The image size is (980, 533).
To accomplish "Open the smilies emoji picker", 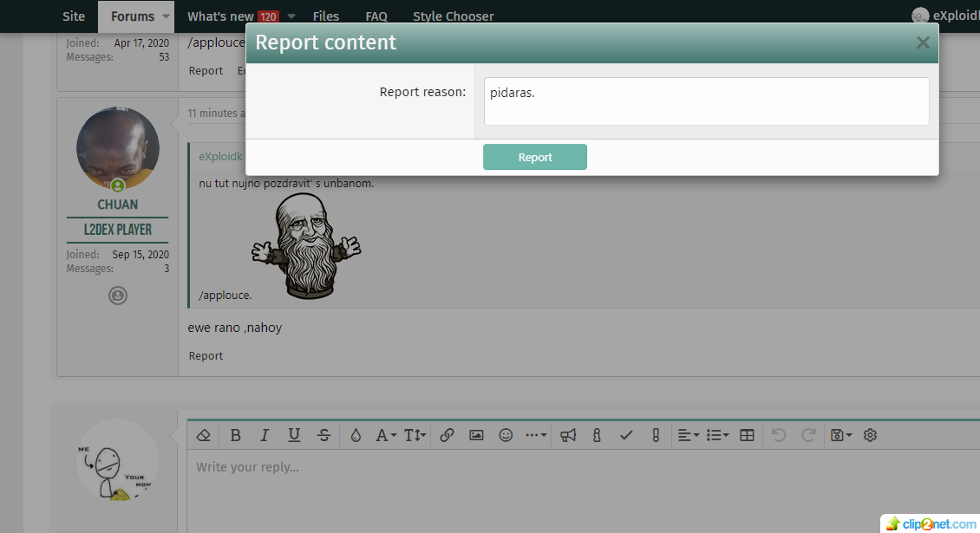I will (506, 435).
